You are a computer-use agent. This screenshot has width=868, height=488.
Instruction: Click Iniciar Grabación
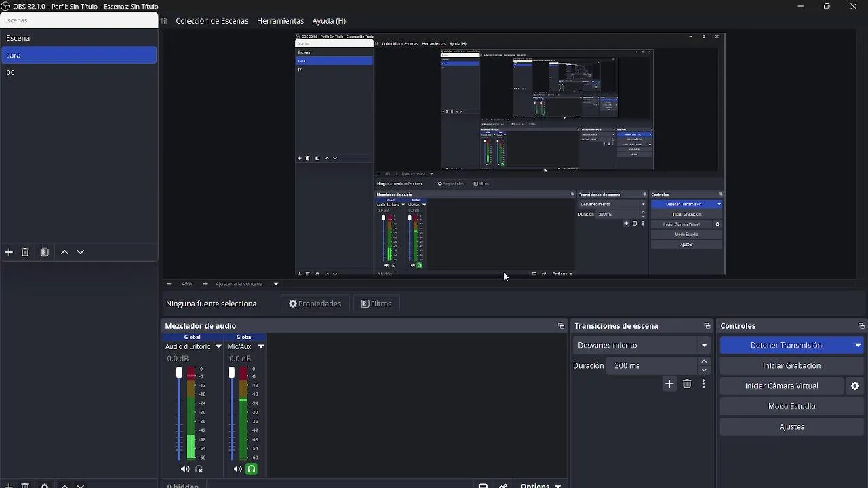pos(791,366)
